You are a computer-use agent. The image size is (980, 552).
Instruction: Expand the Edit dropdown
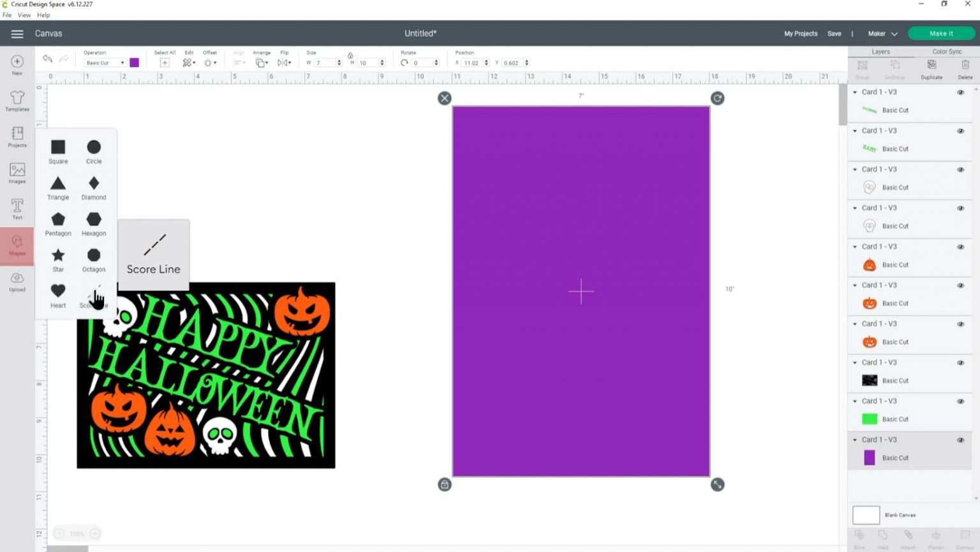pos(189,63)
